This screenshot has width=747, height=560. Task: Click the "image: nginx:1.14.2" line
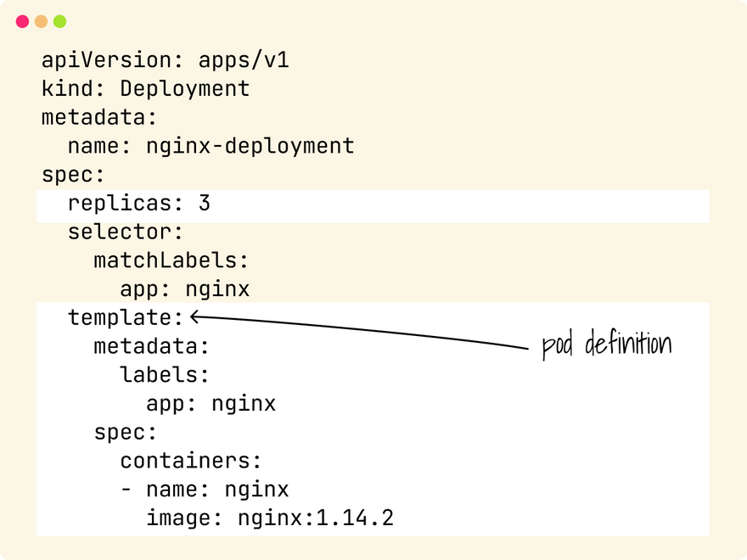(269, 518)
